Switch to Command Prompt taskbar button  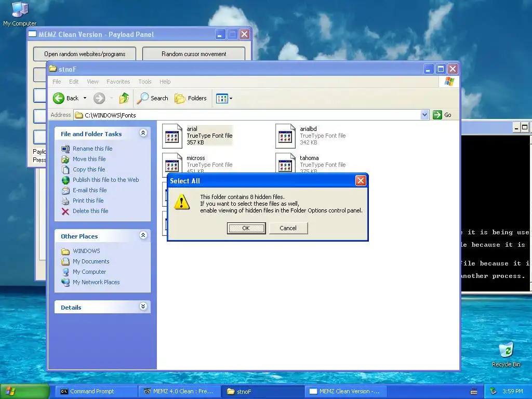click(96, 392)
